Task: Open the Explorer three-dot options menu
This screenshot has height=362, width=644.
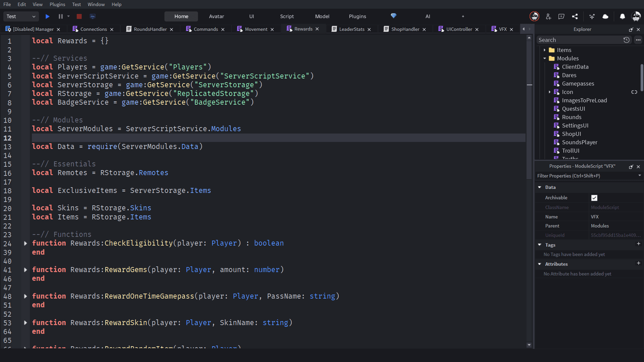Action: 638,40
